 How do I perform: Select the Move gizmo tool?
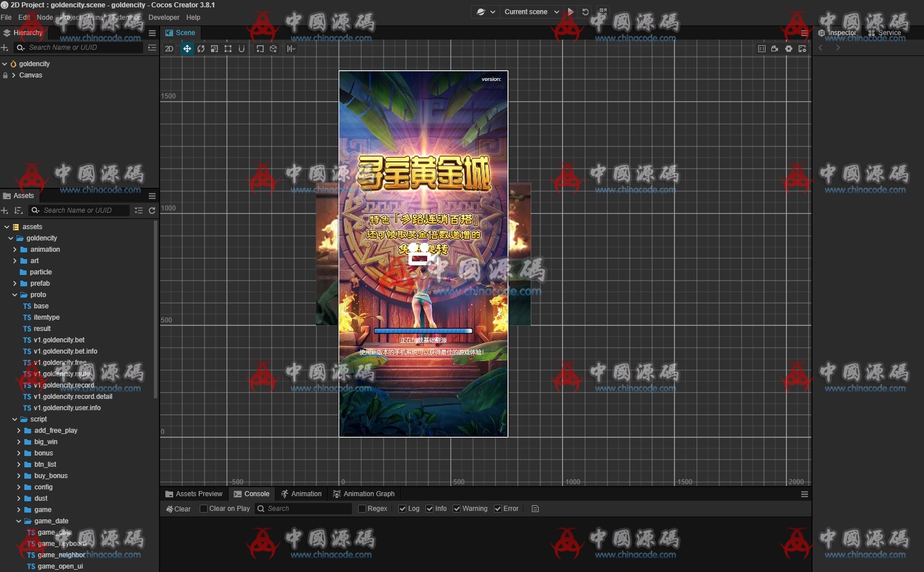pyautogui.click(x=187, y=49)
